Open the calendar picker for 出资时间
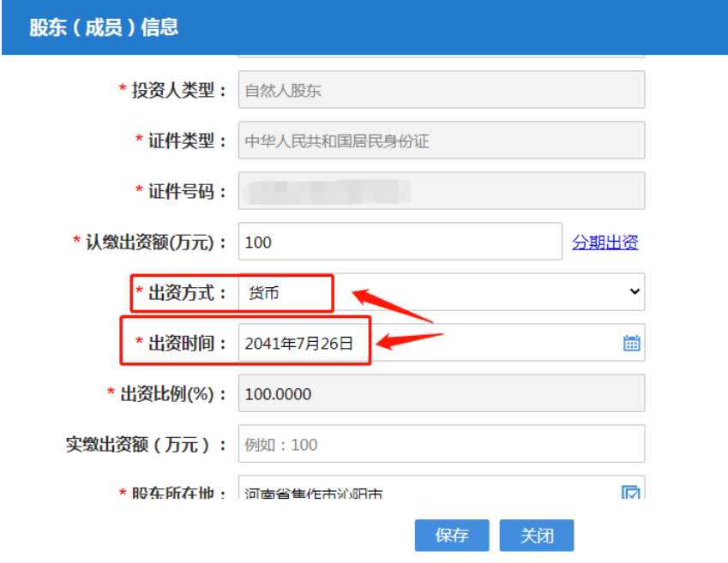 tap(632, 342)
